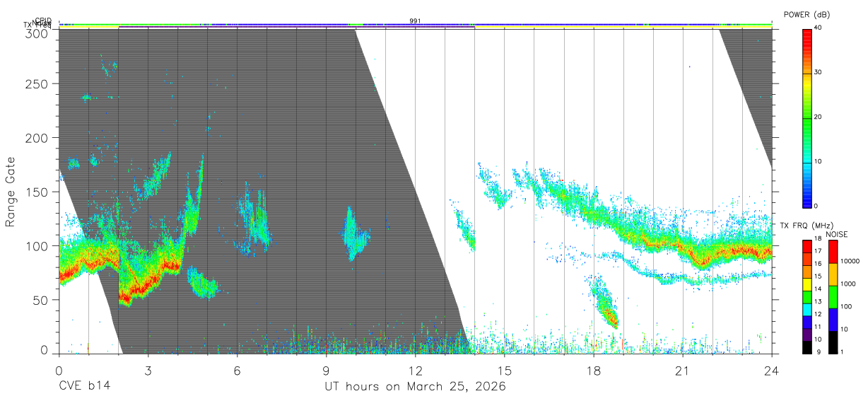This screenshot has width=868, height=401.
Task: Click the isolated cyan echo blob near hour 10
Action: tap(355, 235)
